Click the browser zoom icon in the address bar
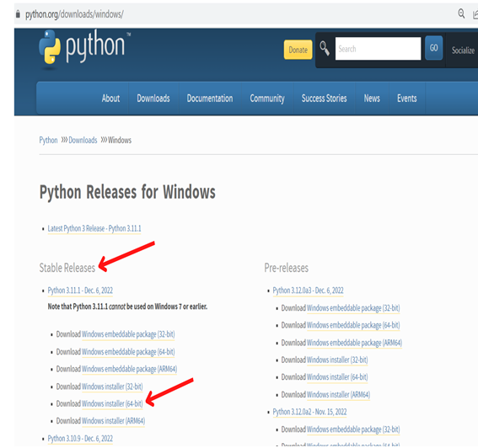This screenshot has height=448, width=478. 461,13
